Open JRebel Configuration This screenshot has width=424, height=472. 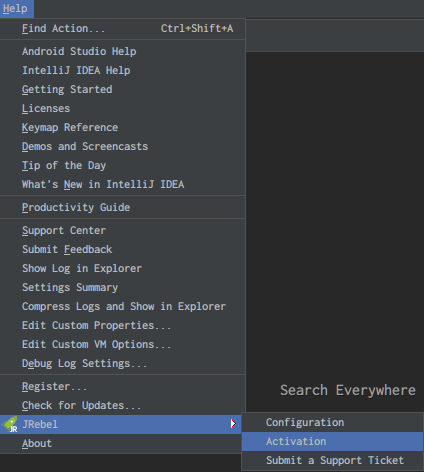tap(332, 422)
